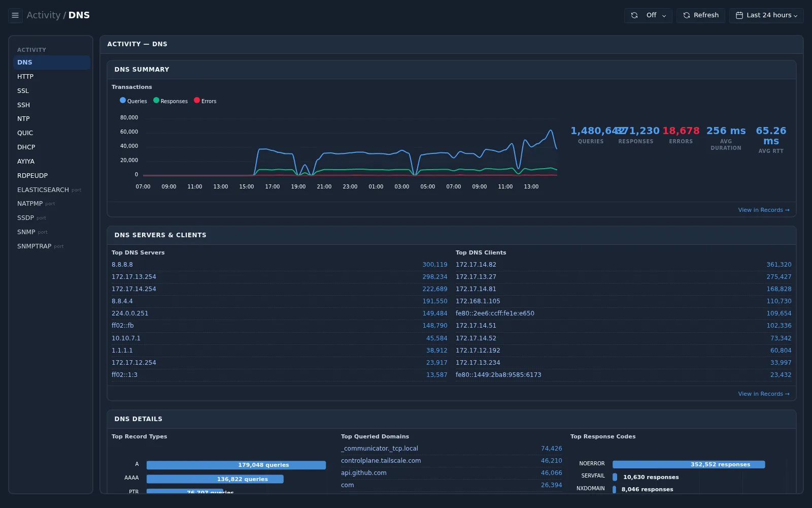Select SSH in the activity sidebar

pos(52,105)
